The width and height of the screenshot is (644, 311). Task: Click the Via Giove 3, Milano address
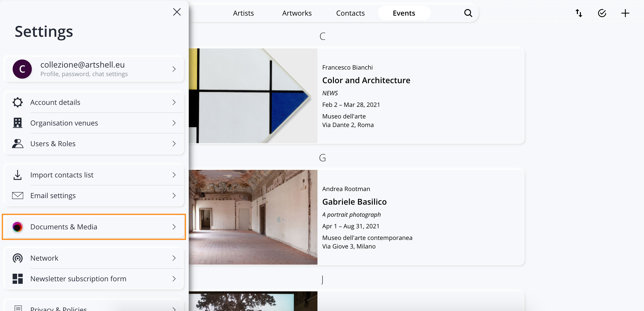click(349, 246)
